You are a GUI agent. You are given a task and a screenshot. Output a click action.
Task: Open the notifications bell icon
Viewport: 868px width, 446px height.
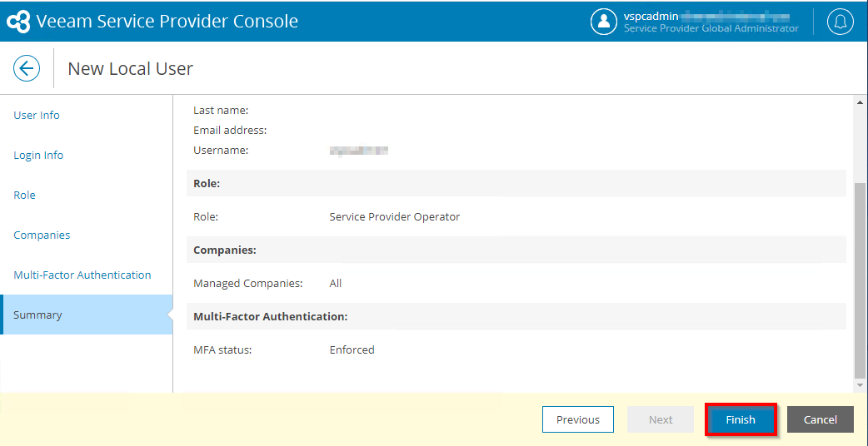(x=841, y=21)
